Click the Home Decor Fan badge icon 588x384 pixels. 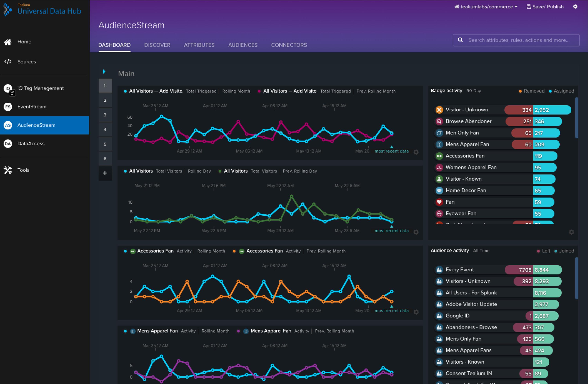tap(439, 190)
